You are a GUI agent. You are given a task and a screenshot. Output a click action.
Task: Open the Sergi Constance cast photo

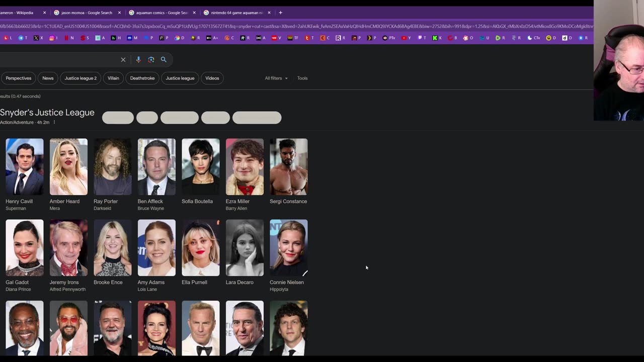click(289, 166)
